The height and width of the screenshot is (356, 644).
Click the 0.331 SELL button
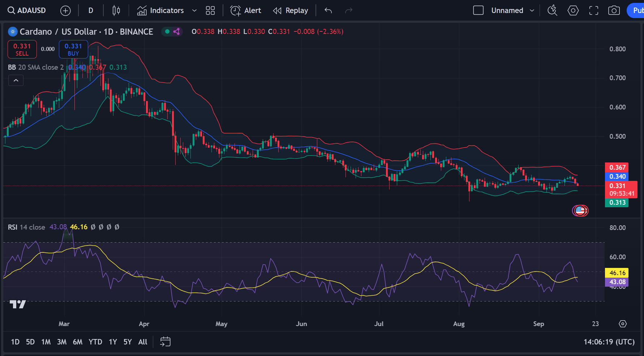[x=22, y=49]
